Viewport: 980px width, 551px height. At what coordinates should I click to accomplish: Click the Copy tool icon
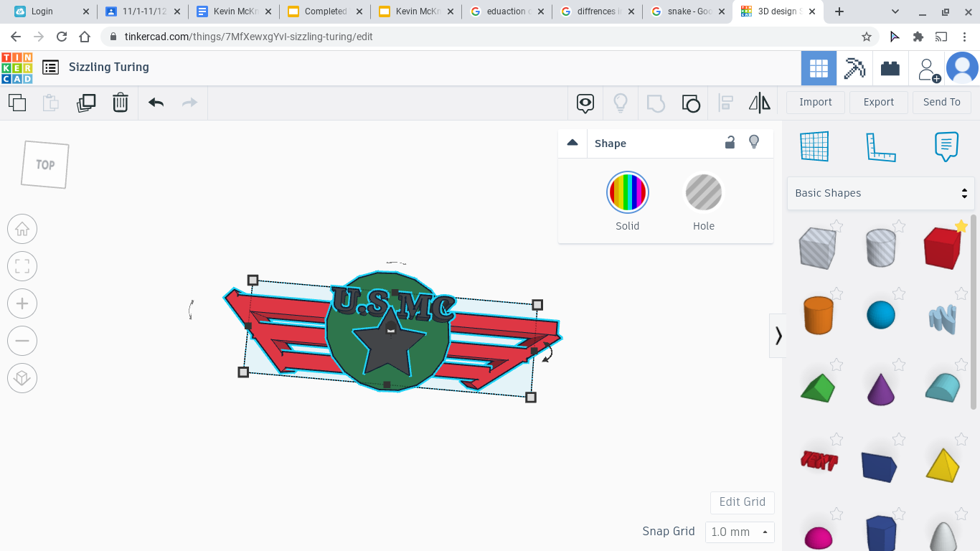[17, 103]
